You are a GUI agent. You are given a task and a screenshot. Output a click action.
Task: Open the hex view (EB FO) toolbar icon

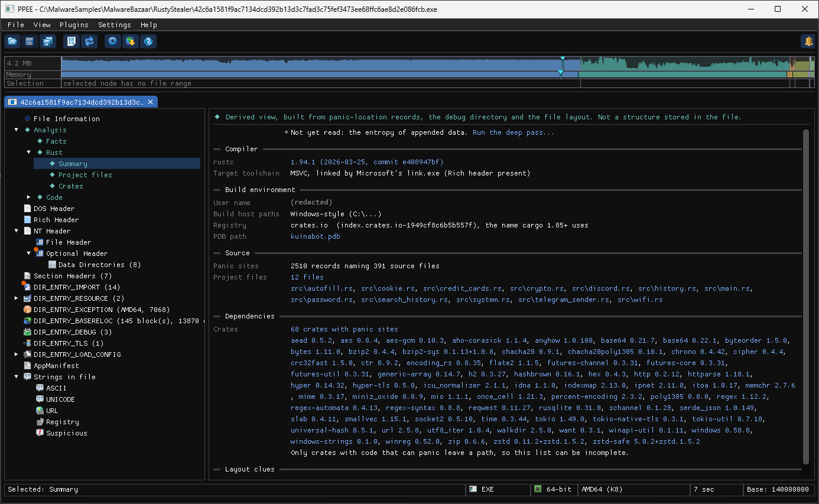(71, 41)
